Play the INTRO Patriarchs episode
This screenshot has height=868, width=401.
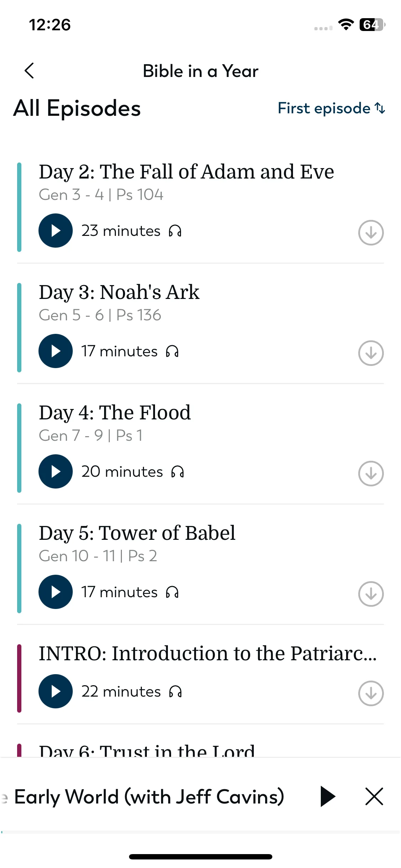point(56,691)
